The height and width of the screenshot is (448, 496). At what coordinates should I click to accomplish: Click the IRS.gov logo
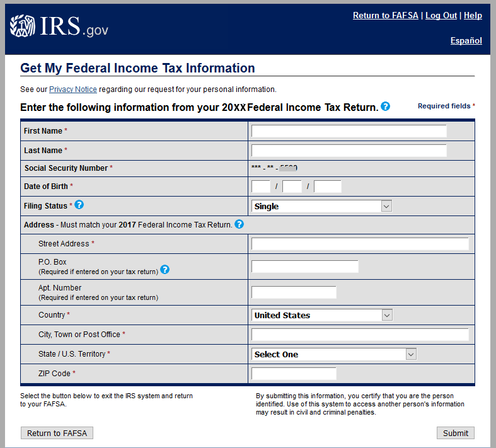click(x=59, y=26)
